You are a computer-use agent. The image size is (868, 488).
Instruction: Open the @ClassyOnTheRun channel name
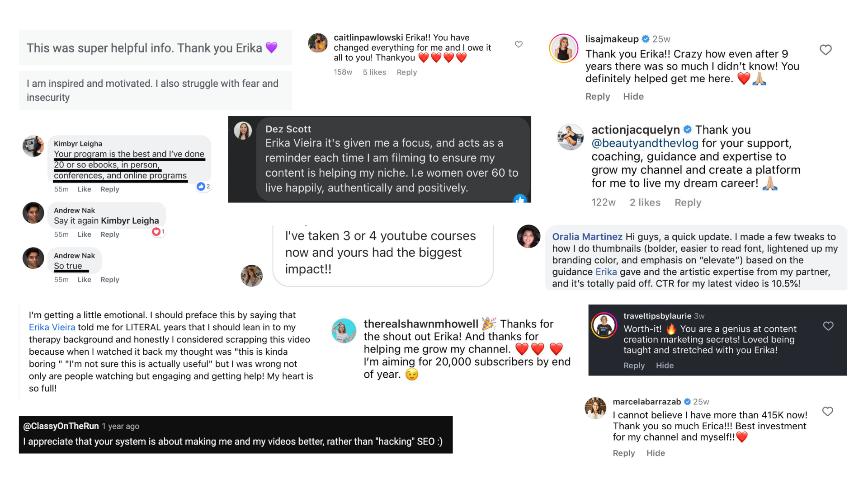(x=61, y=426)
